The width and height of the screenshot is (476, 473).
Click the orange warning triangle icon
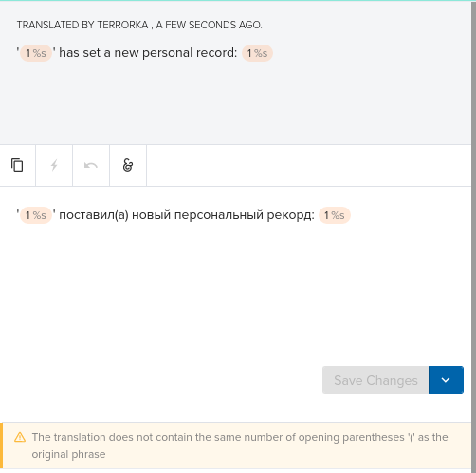click(20, 437)
